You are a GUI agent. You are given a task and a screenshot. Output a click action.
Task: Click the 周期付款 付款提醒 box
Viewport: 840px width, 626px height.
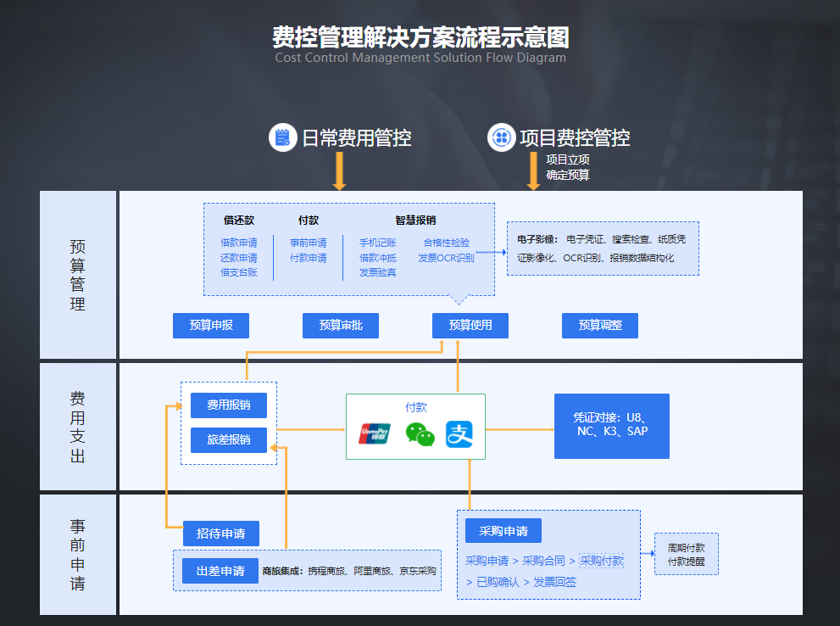pyautogui.click(x=687, y=554)
